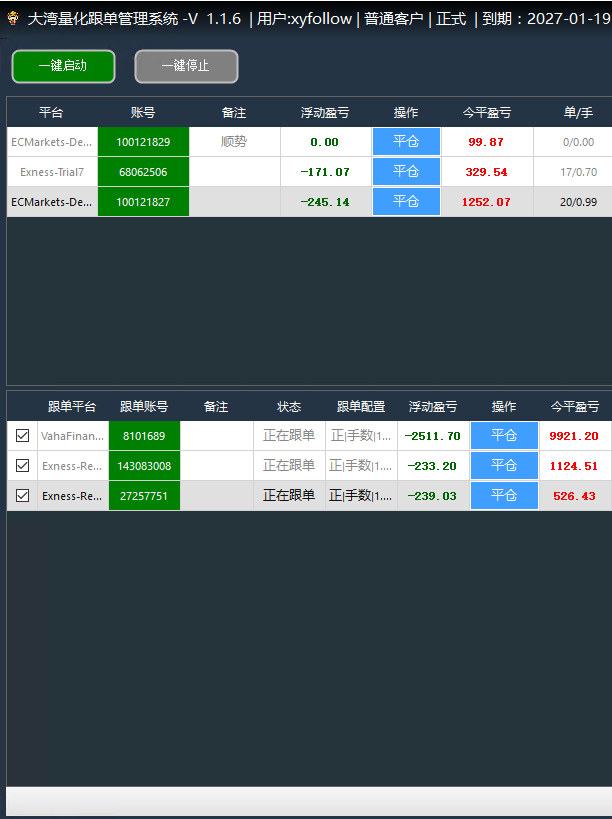612x819 pixels.
Task: Open follow config cell for account 8101689
Action: click(361, 436)
